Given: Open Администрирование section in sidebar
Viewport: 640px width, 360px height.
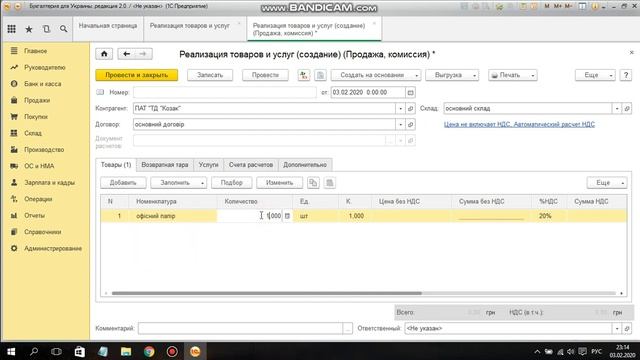Looking at the screenshot, I should (53, 249).
